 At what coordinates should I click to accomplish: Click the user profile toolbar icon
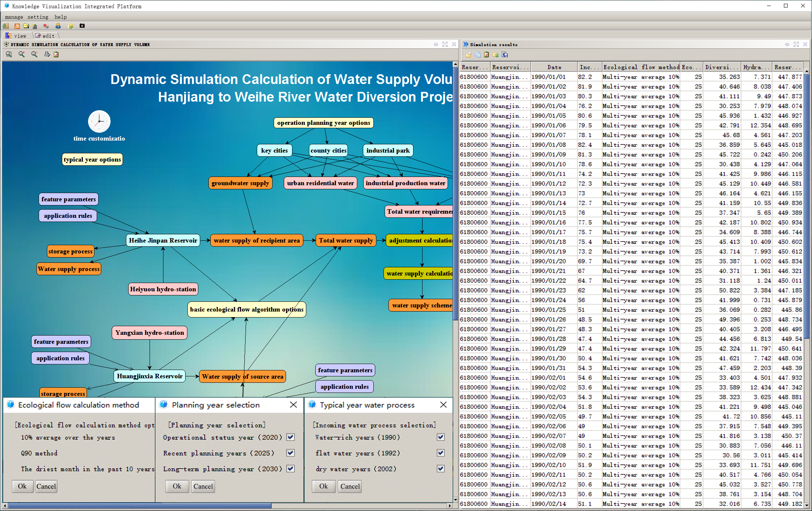[58, 26]
